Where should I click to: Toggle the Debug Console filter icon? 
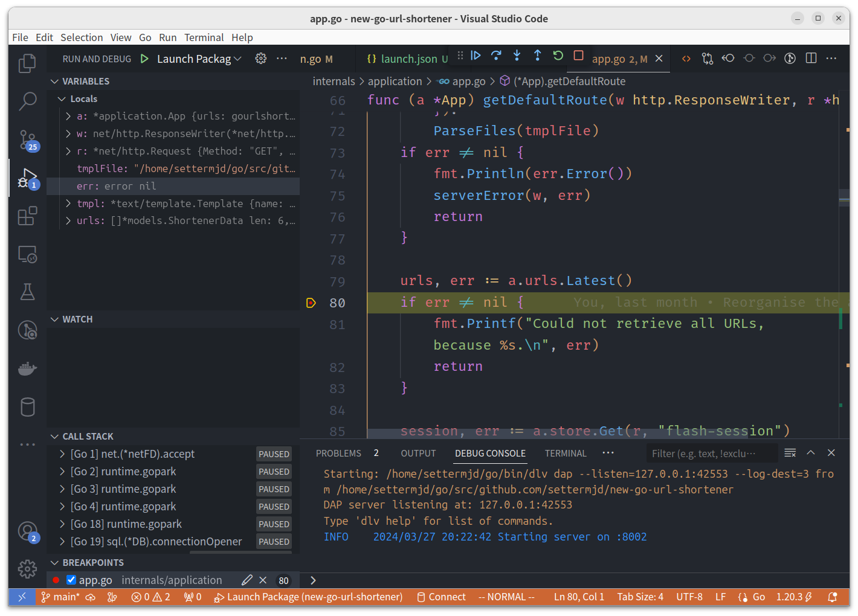(x=790, y=452)
